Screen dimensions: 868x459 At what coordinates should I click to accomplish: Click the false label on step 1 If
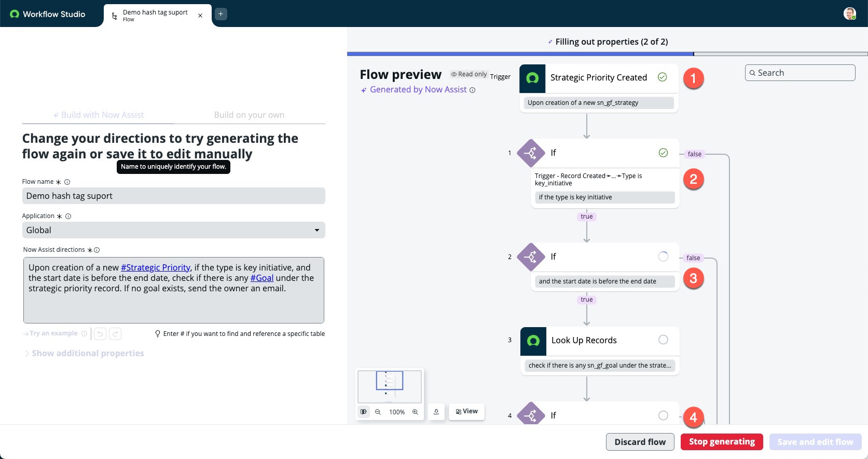694,154
